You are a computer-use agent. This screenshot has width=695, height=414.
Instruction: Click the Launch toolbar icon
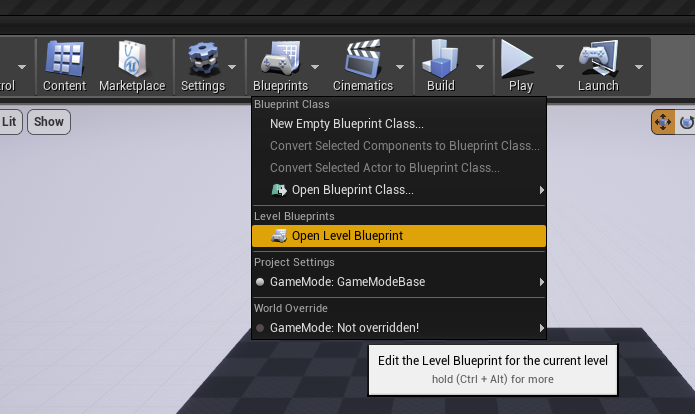598,58
